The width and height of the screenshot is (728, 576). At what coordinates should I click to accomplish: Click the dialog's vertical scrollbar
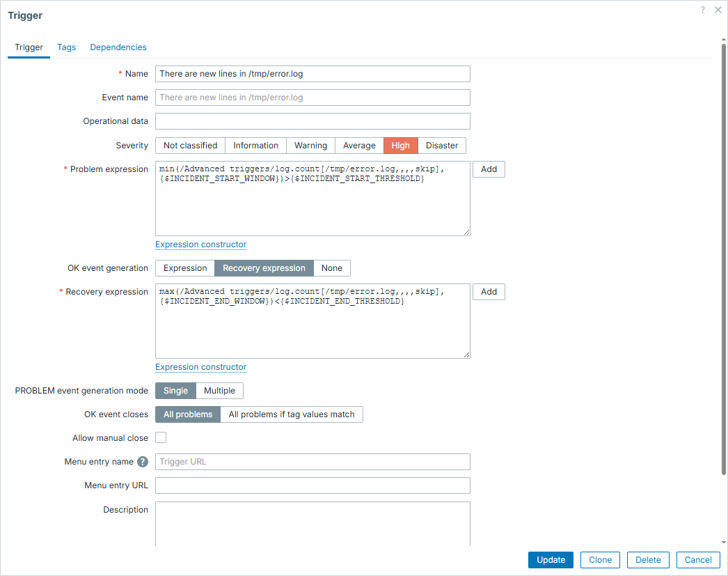pos(723,258)
